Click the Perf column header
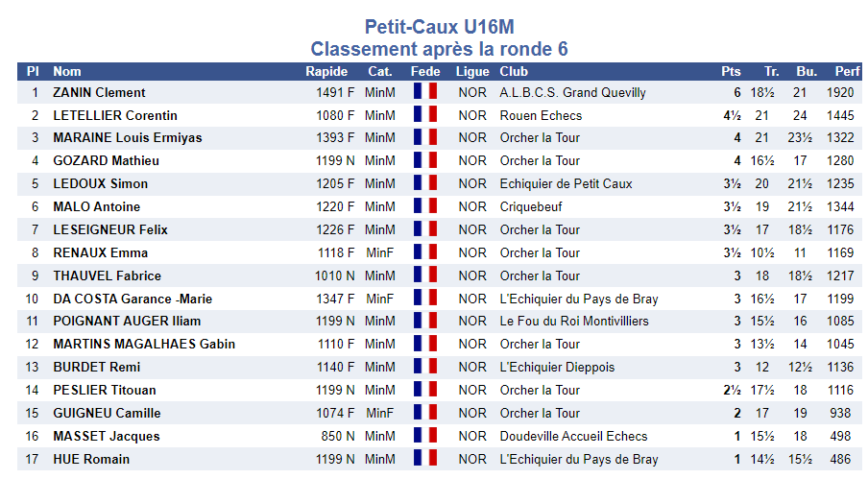Image resolution: width=868 pixels, height=479 pixels. (847, 71)
